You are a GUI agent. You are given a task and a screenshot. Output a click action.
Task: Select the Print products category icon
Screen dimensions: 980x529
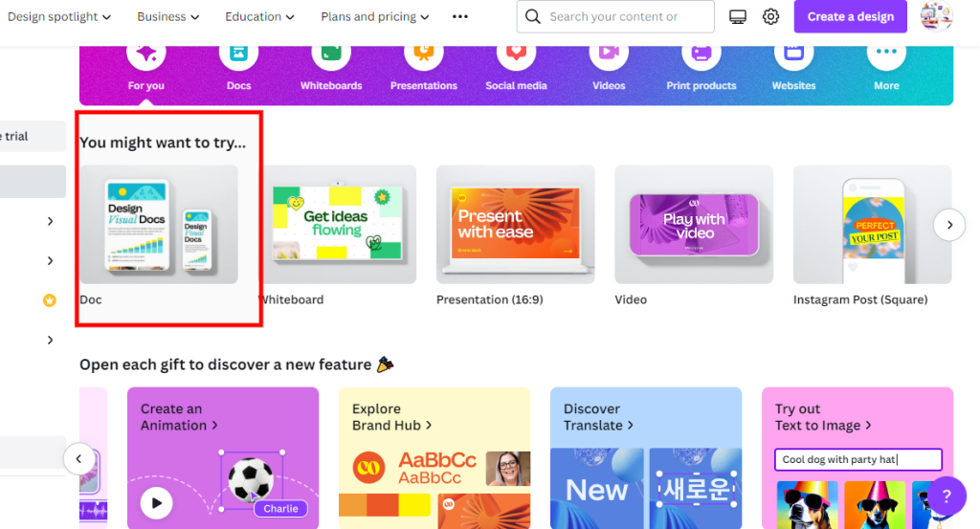702,55
